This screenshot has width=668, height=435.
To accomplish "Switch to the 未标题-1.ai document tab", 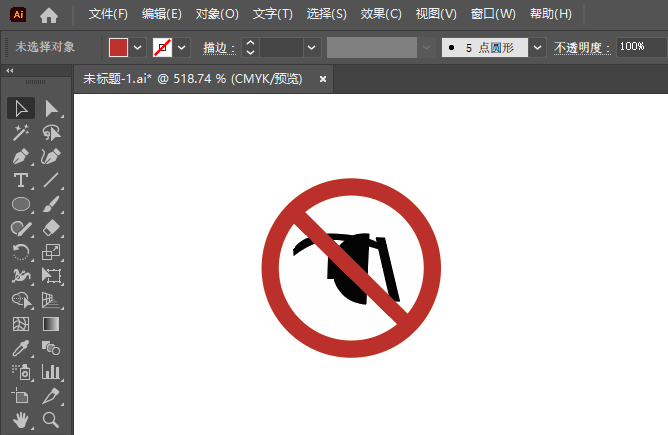I will coord(193,79).
